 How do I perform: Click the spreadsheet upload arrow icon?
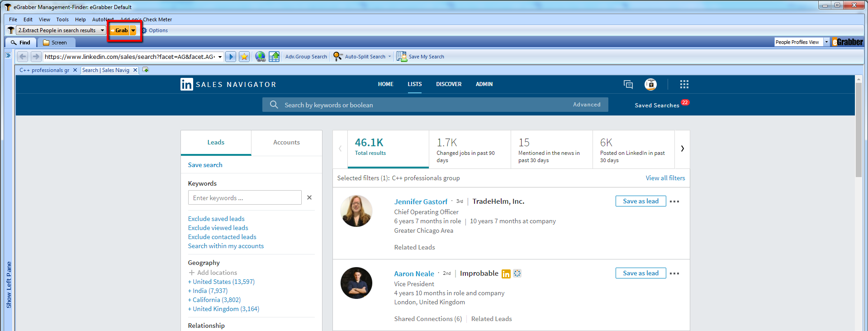[x=274, y=57]
